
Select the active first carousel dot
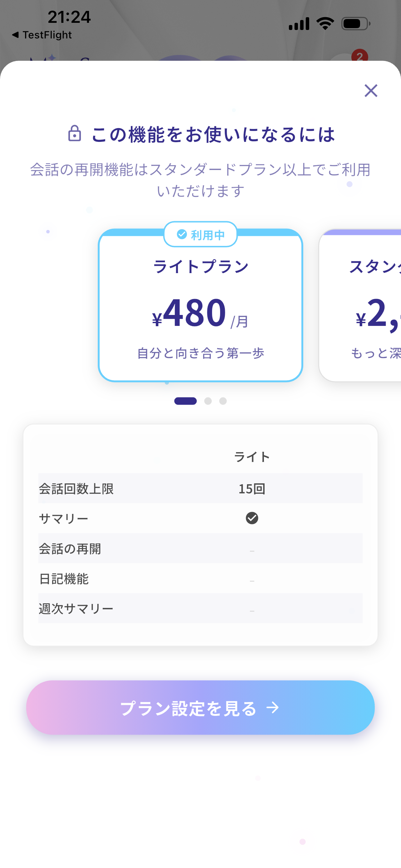pos(186,401)
